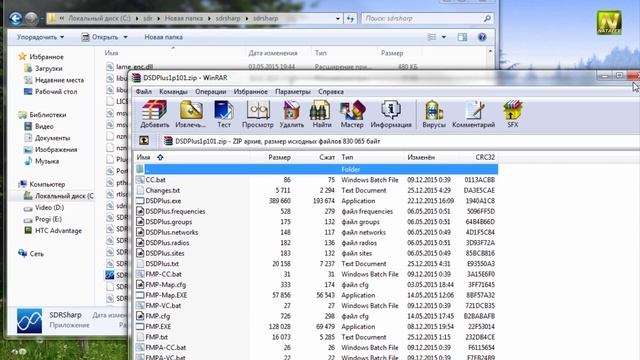Sort archive by Тип column

coord(347,157)
